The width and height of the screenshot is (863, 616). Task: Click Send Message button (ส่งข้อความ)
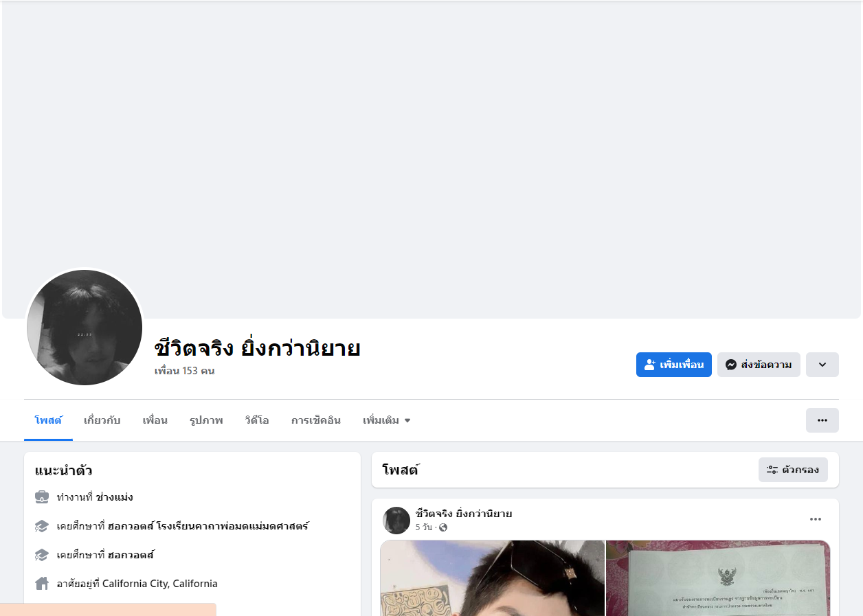(x=759, y=365)
